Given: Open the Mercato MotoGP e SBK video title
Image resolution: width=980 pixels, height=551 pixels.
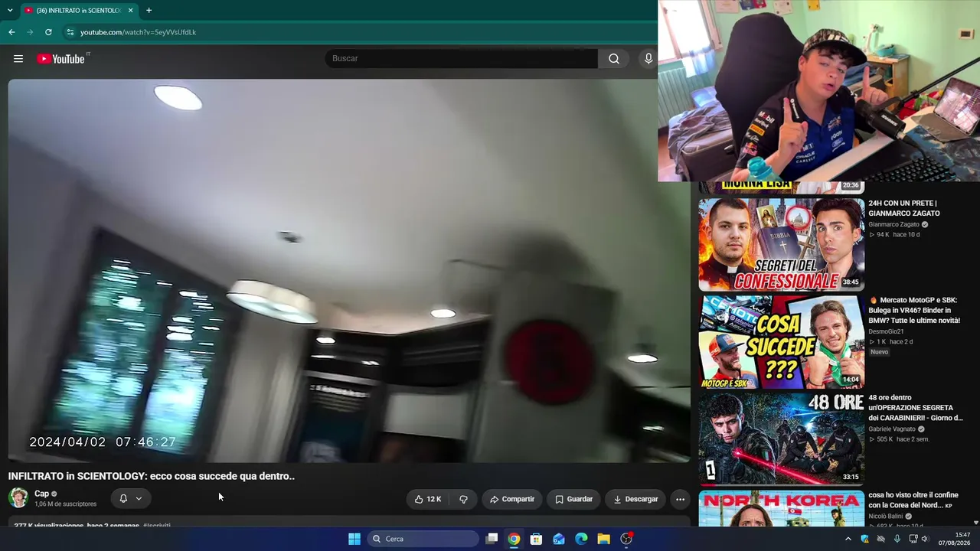Looking at the screenshot, I should tap(915, 310).
